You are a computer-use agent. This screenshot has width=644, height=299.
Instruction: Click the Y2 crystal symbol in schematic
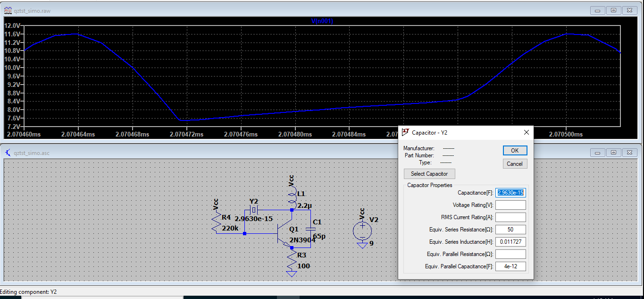point(254,209)
